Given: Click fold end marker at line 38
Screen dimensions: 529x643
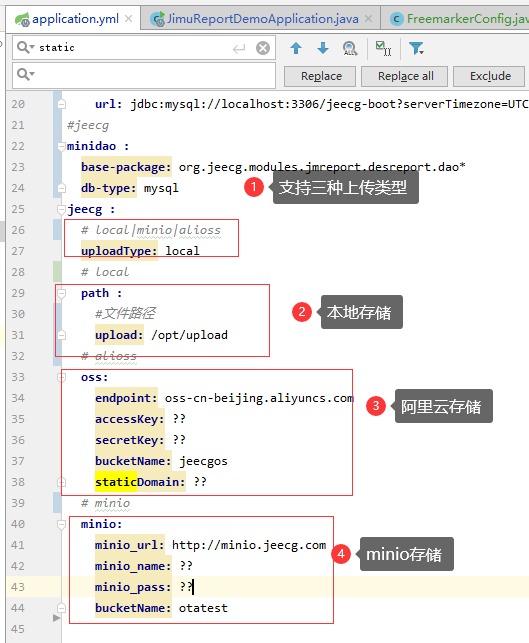Looking at the screenshot, I should coord(62,482).
